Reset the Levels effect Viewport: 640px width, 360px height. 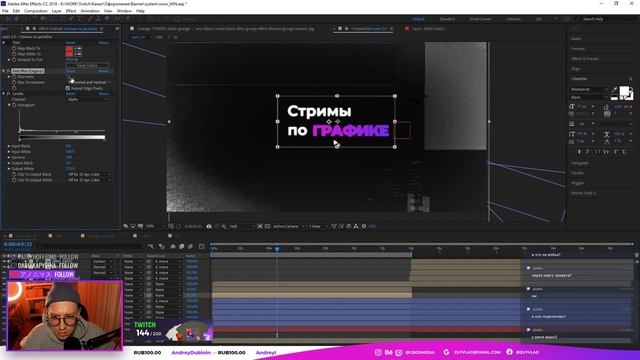71,94
